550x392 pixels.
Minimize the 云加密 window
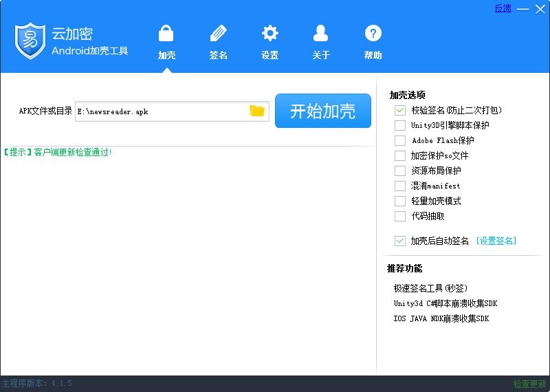523,9
